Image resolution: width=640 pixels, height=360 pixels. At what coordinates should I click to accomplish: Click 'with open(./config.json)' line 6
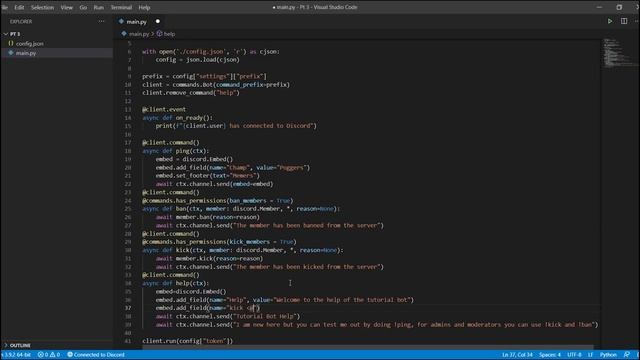coord(211,52)
